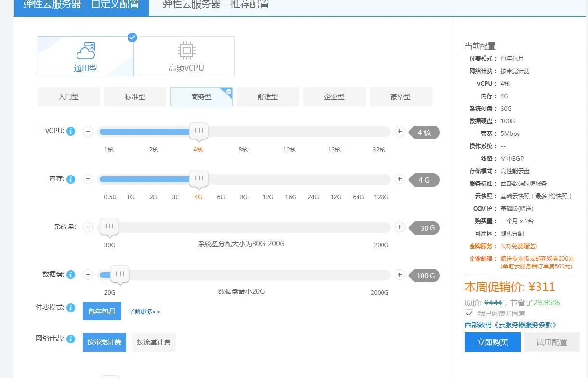Click the 本周促销价: ¥311 price text
The height and width of the screenshot is (378, 588).
click(510, 287)
